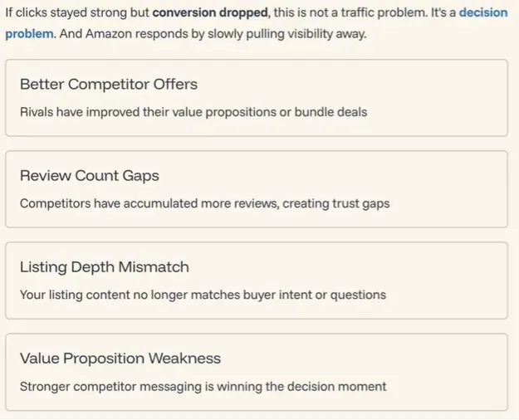Image resolution: width=519 pixels, height=420 pixels.
Task: Select the Better Competitor Offers card heading
Action: 109,84
